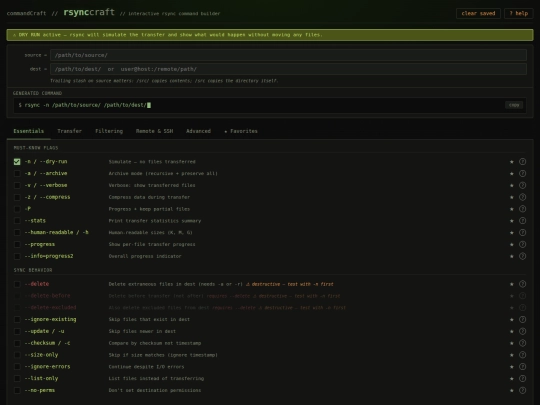Image resolution: width=540 pixels, height=405 pixels.
Task: Enable the -z / --compress checkbox
Action: 17,197
